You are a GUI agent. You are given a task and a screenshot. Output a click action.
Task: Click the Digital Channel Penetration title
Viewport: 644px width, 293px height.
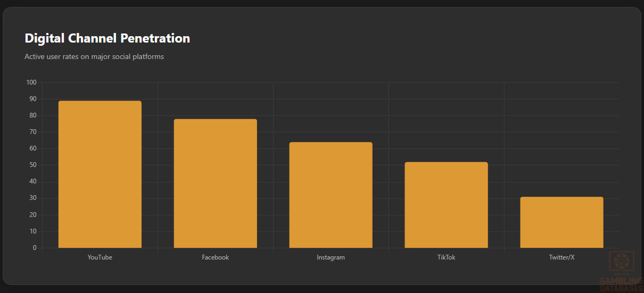coord(107,38)
